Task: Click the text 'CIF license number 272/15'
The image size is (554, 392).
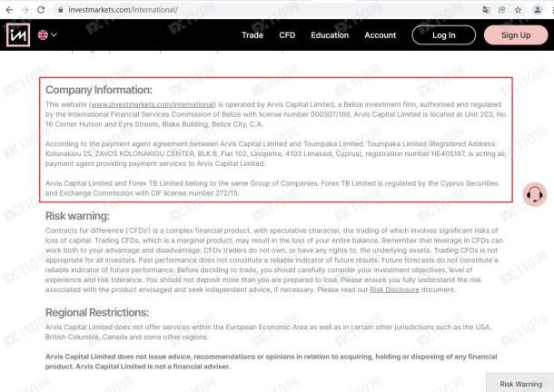Action: [194, 193]
